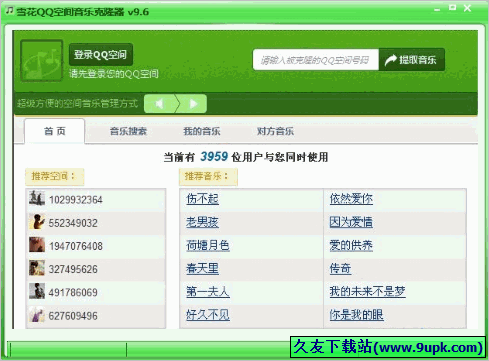This screenshot has height=361, width=489.
Task: Open the song link 春天里
Action: click(x=202, y=268)
